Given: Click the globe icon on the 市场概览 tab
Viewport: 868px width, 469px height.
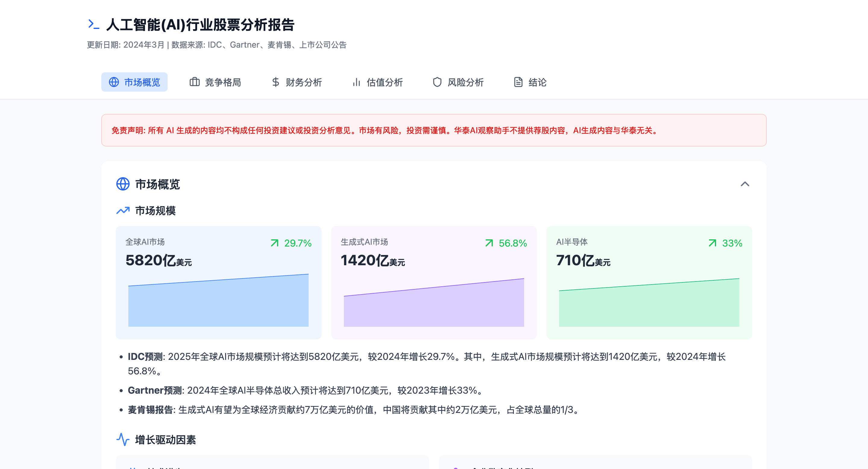Looking at the screenshot, I should (x=114, y=82).
